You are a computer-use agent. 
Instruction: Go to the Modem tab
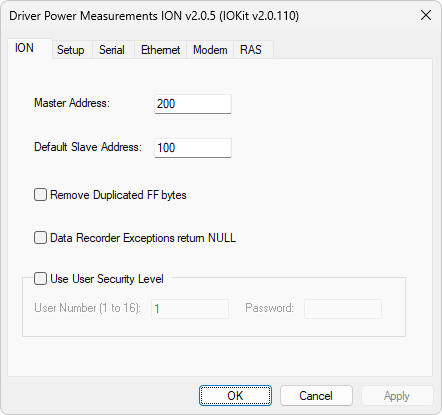[x=210, y=50]
